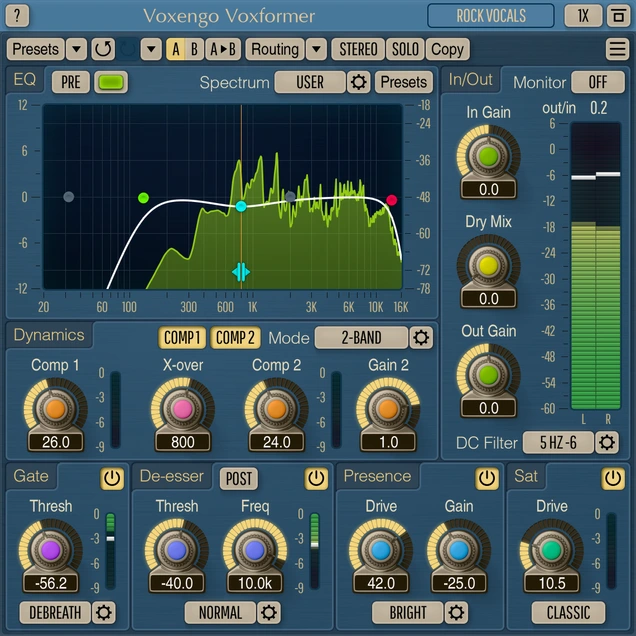Toggle the green EQ enable switch
The height and width of the screenshot is (636, 636).
pos(111,82)
